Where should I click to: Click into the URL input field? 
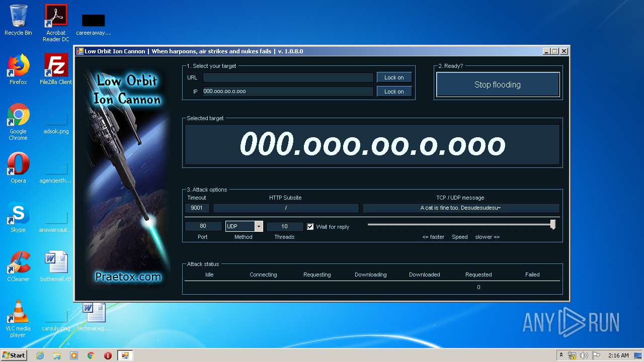tap(288, 77)
